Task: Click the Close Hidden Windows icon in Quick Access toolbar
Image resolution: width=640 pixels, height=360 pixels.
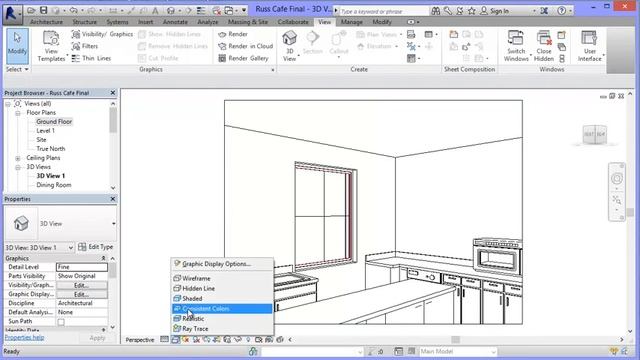Action: click(x=217, y=11)
